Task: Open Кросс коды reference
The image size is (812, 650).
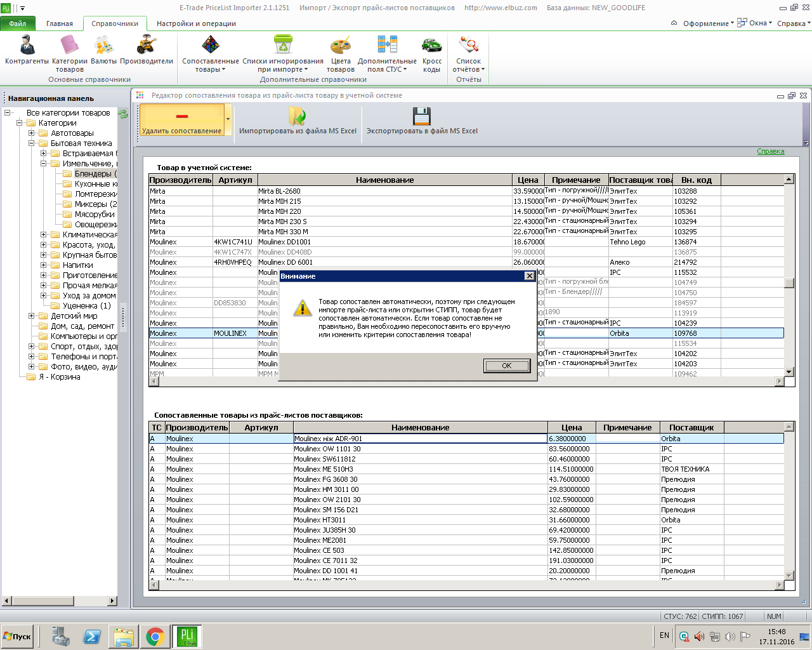Action: (x=432, y=53)
